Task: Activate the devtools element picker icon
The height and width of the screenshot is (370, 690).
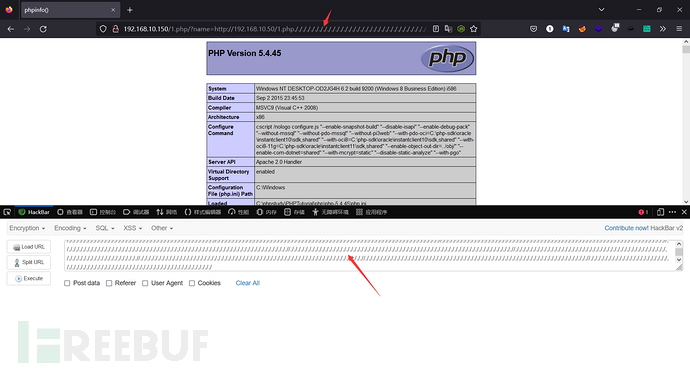Action: pyautogui.click(x=7, y=212)
